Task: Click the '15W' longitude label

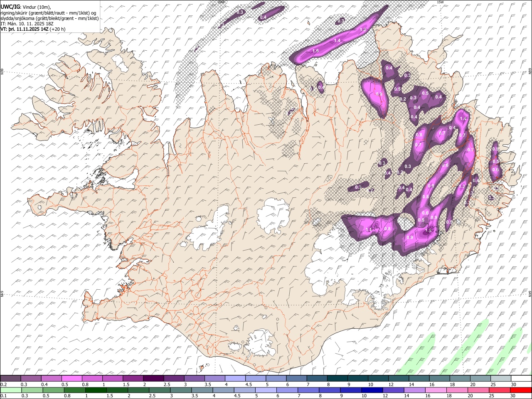Action: point(440,2)
